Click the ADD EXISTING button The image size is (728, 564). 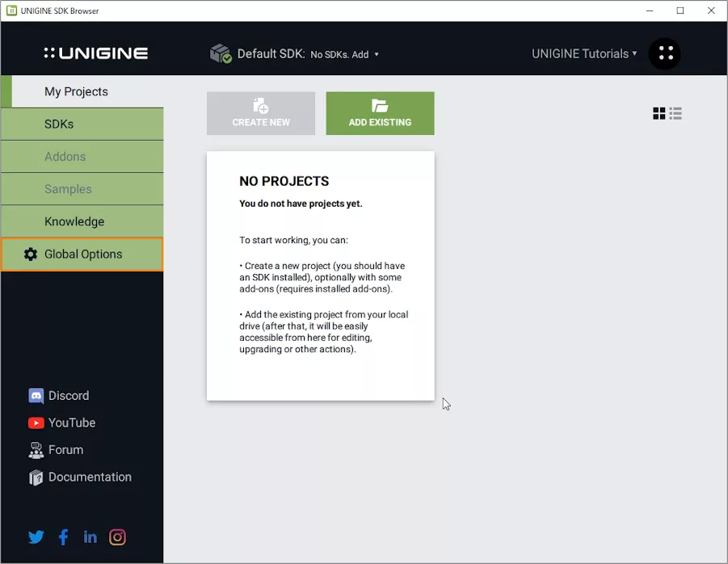[x=380, y=113]
